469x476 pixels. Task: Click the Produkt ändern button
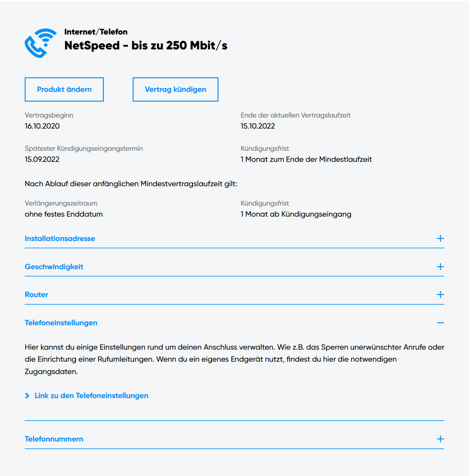pyautogui.click(x=64, y=89)
